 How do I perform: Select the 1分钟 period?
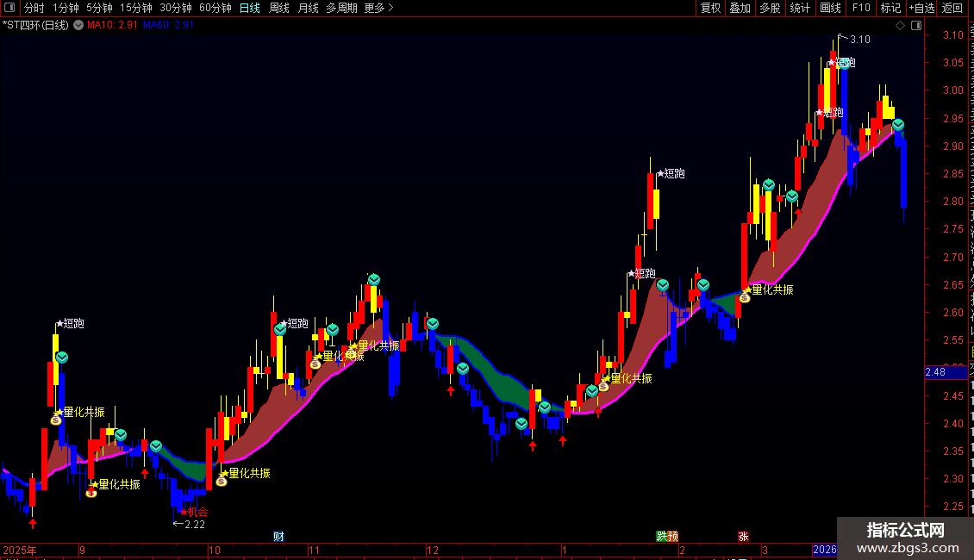(66, 8)
